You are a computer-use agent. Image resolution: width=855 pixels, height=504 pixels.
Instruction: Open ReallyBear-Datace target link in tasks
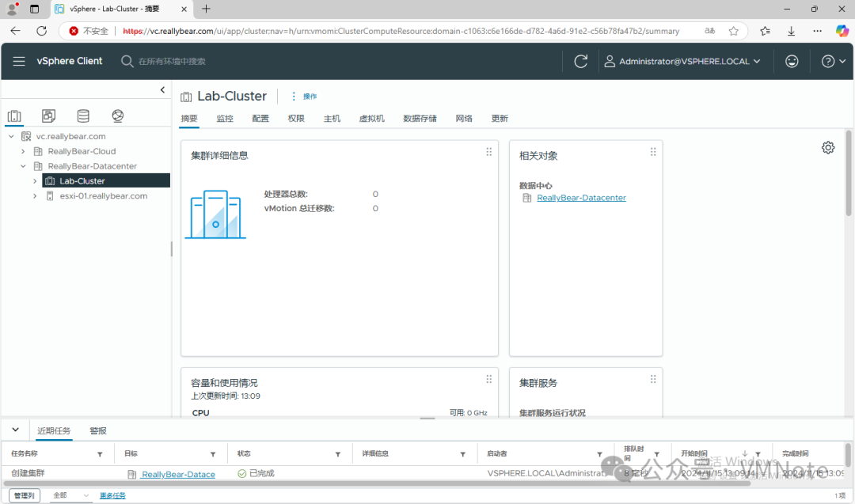tap(178, 475)
